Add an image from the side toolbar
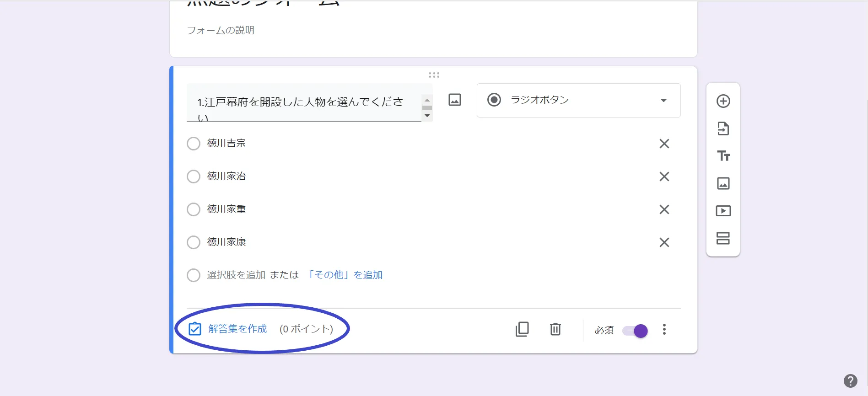 [723, 183]
